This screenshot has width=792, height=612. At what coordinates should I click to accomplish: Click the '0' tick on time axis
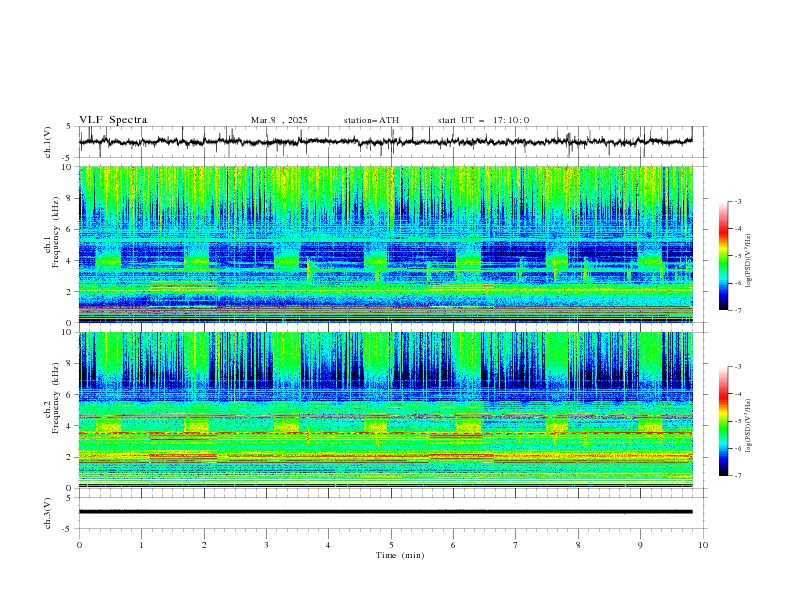click(79, 545)
